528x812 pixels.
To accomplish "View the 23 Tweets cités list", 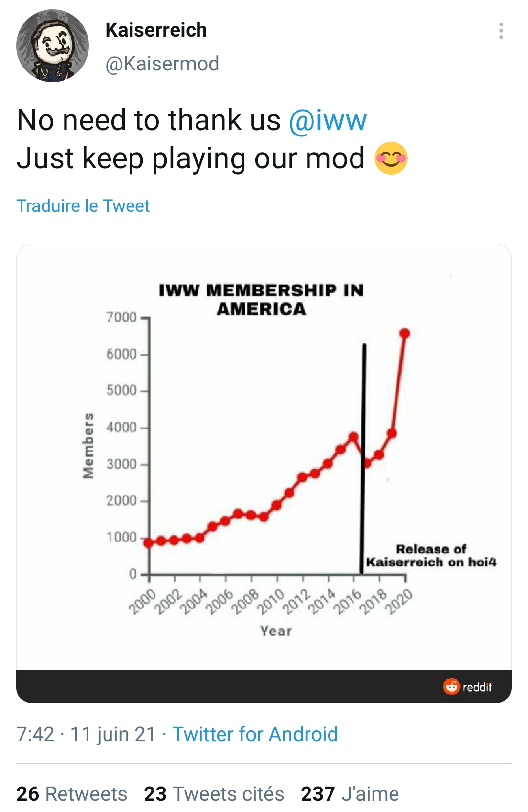I will click(214, 794).
